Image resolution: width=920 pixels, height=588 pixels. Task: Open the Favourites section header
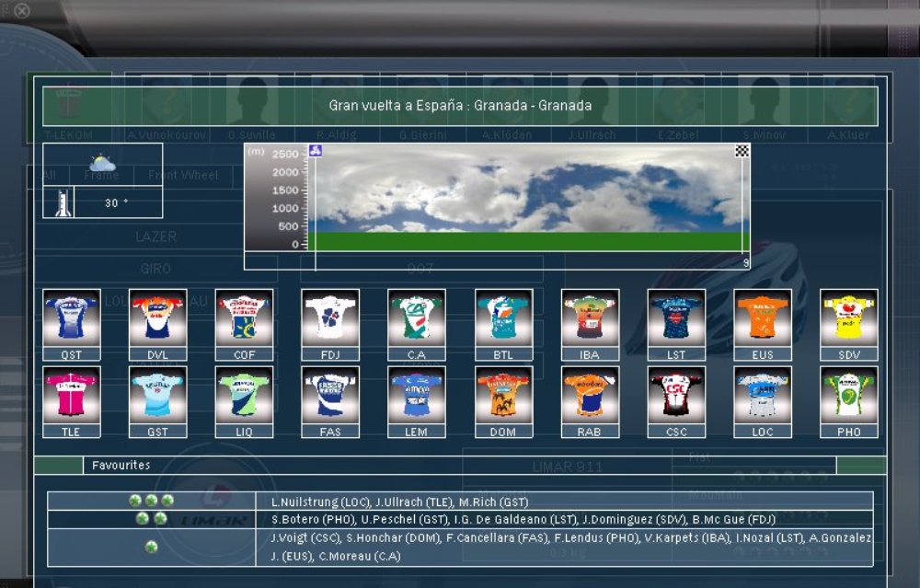click(121, 466)
